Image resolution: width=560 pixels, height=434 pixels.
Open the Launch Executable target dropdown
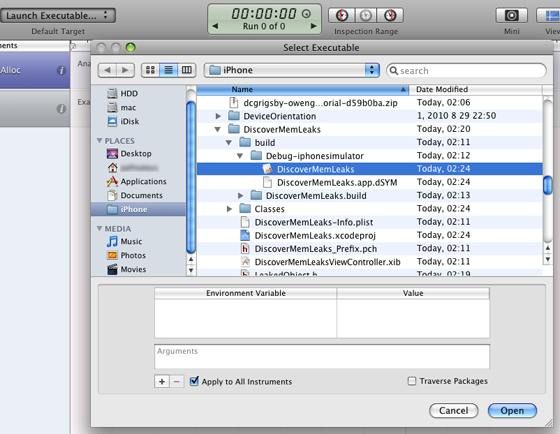tap(57, 16)
